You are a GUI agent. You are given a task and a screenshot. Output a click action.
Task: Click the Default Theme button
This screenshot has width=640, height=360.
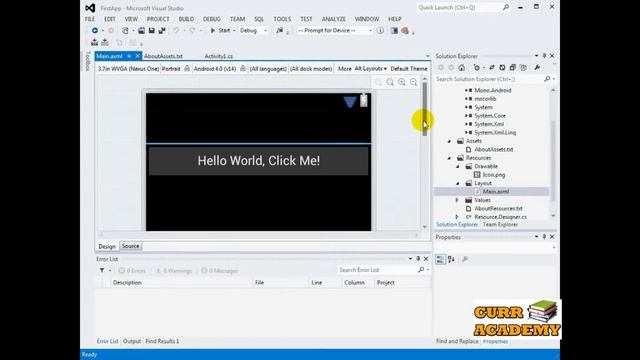point(409,69)
